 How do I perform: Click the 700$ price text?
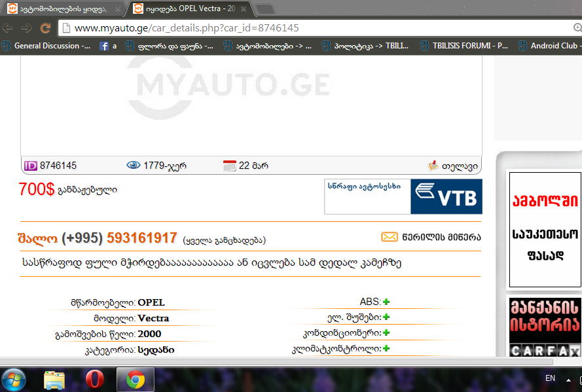click(x=37, y=189)
